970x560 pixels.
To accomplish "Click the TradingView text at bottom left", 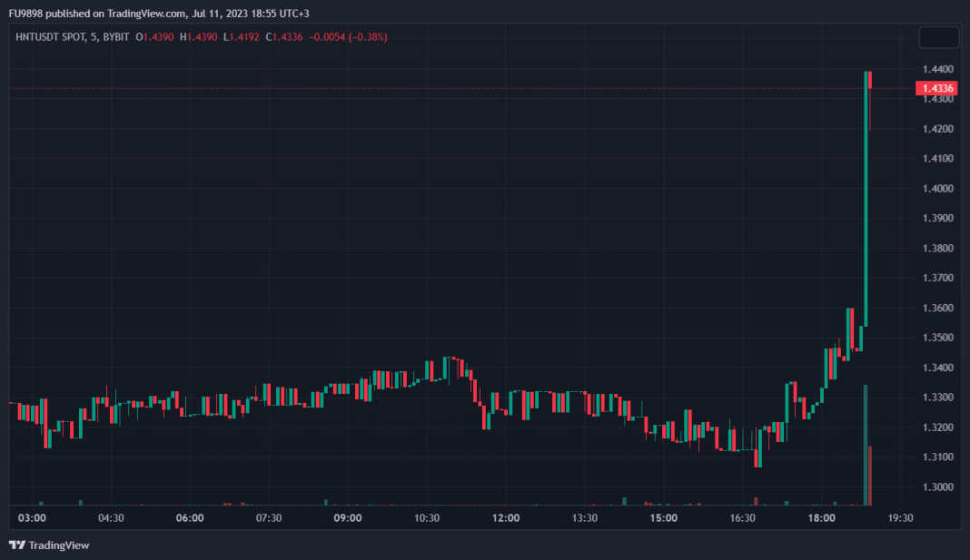I will pos(59,545).
